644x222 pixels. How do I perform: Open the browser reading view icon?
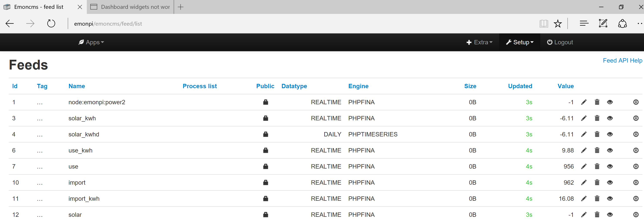544,24
